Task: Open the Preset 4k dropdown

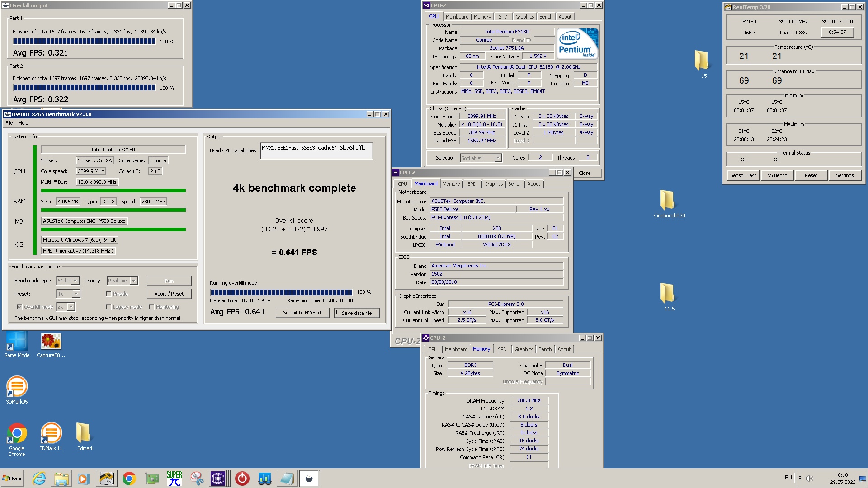Action: pos(68,294)
